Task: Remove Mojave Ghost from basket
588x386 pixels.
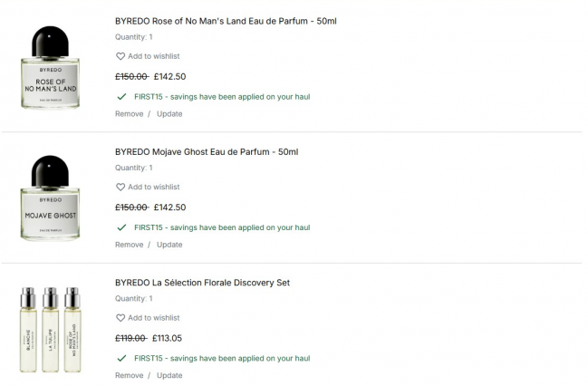Action: tap(129, 245)
